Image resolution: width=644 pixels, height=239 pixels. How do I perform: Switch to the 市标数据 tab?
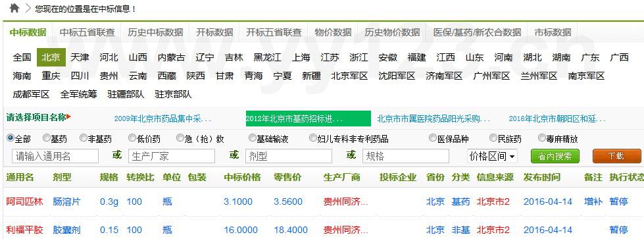point(553,32)
